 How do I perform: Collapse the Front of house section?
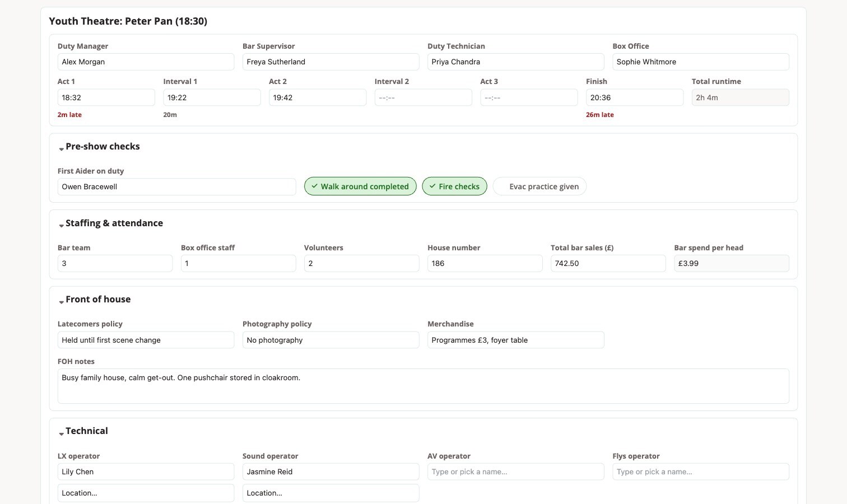[x=94, y=299]
